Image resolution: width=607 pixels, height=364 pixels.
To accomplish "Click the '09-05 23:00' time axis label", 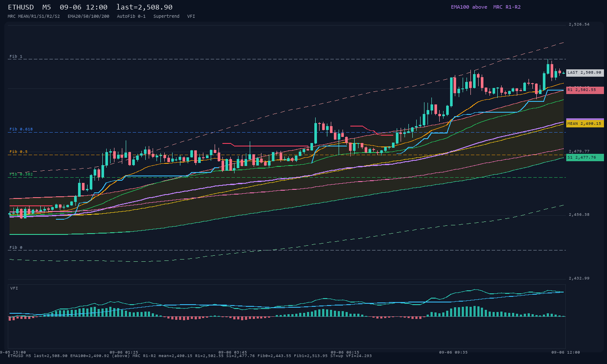I will tap(12, 352).
